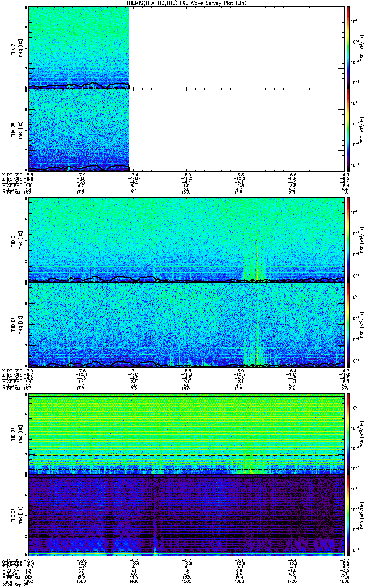Click the 1800 time tick label

pos(344,580)
